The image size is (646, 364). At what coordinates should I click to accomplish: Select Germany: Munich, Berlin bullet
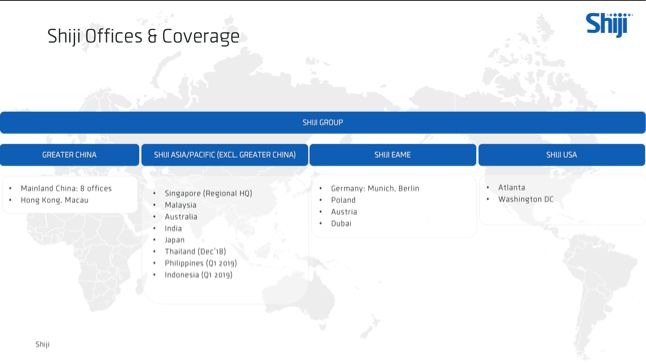pos(375,188)
